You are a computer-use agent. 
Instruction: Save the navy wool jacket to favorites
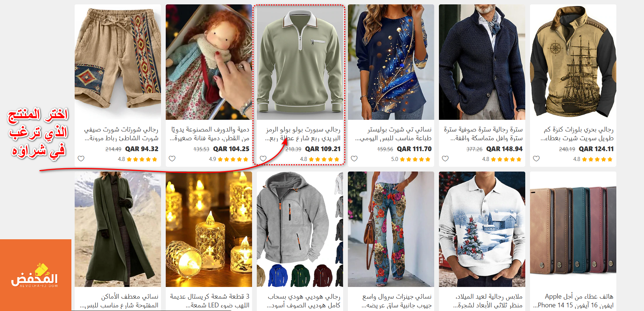tap(445, 158)
